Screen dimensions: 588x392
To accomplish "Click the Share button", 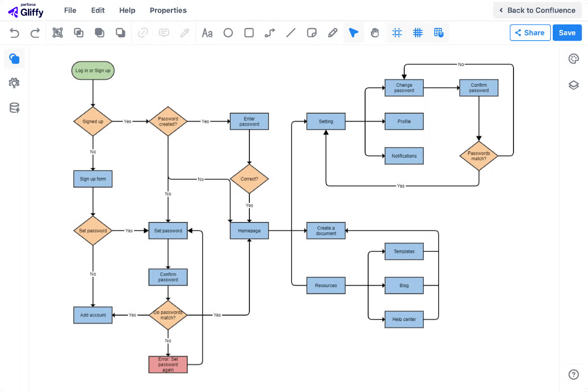I will pos(530,33).
